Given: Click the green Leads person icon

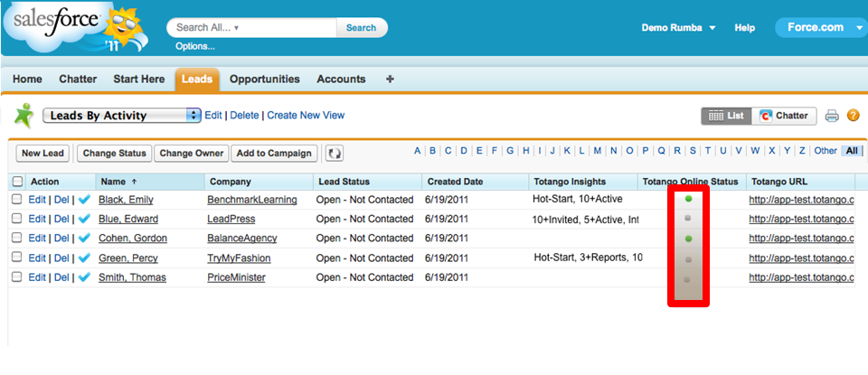Looking at the screenshot, I should [24, 116].
